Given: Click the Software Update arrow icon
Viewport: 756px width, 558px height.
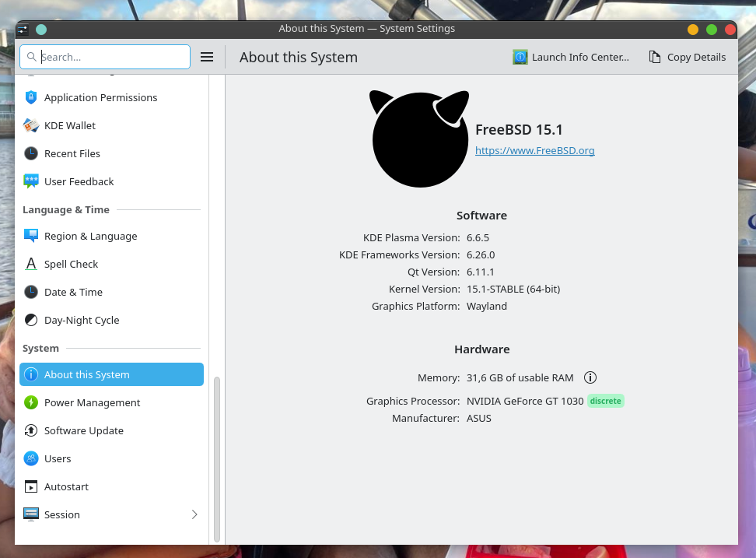Looking at the screenshot, I should 31,430.
